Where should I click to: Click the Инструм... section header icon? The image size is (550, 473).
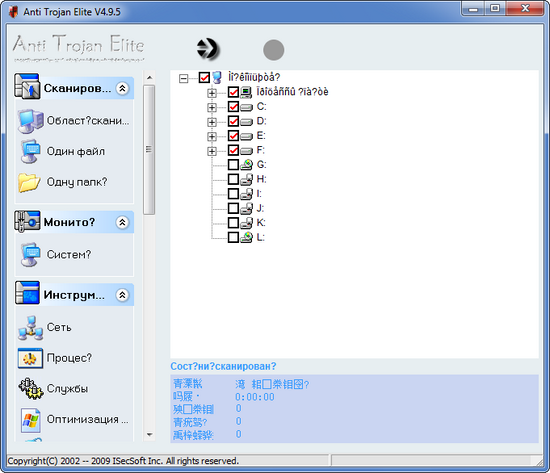27,293
